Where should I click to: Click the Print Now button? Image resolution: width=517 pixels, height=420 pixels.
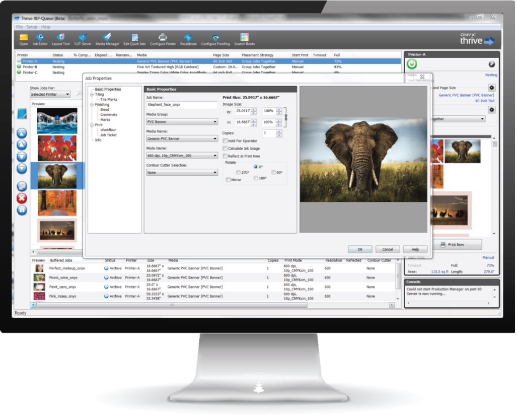(456, 244)
